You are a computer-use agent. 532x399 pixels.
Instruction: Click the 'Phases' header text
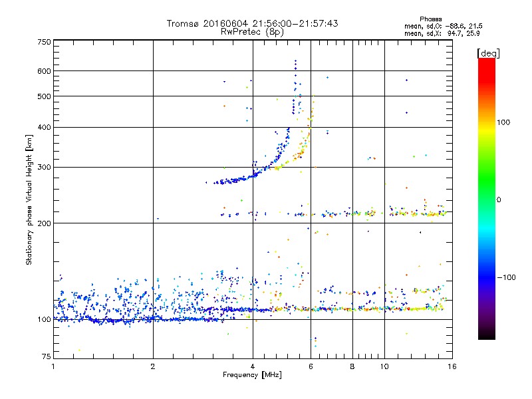tap(430, 19)
